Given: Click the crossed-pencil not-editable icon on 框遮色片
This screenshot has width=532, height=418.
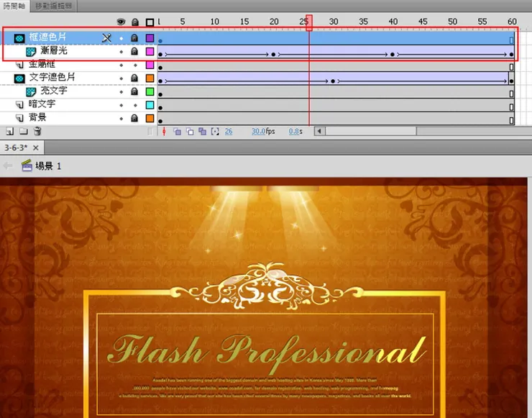Looking at the screenshot, I should (x=106, y=38).
